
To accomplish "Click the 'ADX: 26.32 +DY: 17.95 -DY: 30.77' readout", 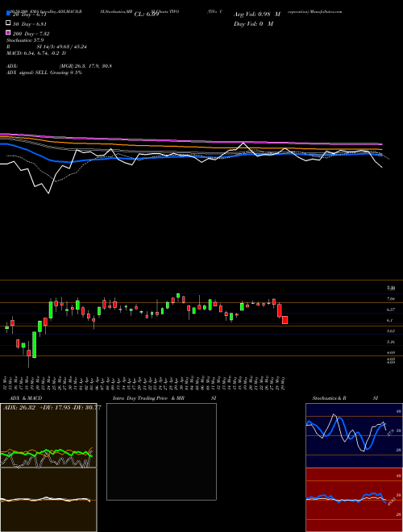I will pyautogui.click(x=52, y=408).
